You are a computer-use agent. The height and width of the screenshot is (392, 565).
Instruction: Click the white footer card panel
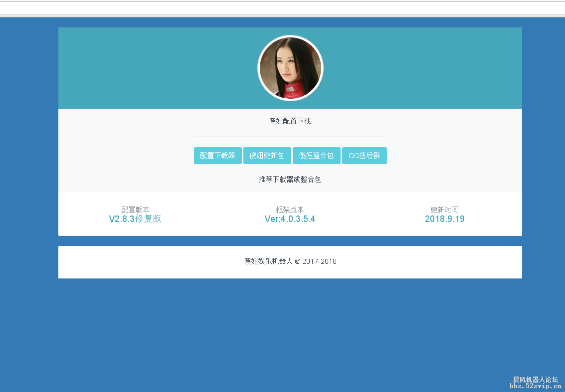[x=150, y=261]
